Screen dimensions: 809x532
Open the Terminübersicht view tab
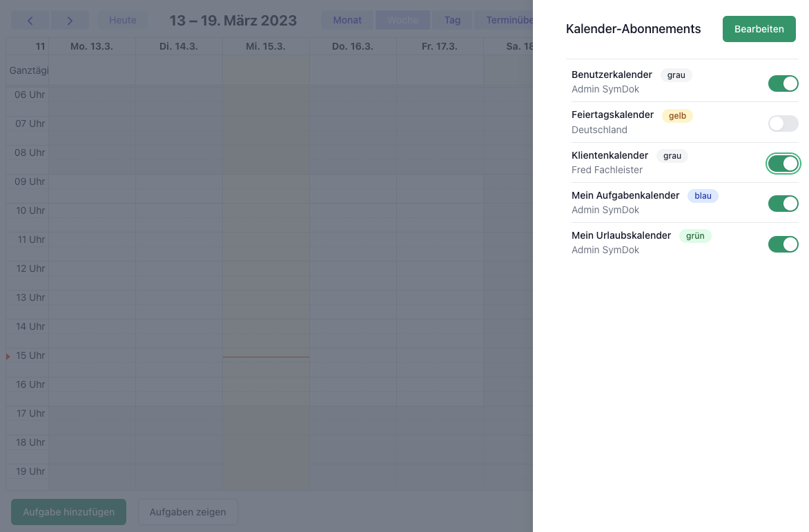click(504, 20)
